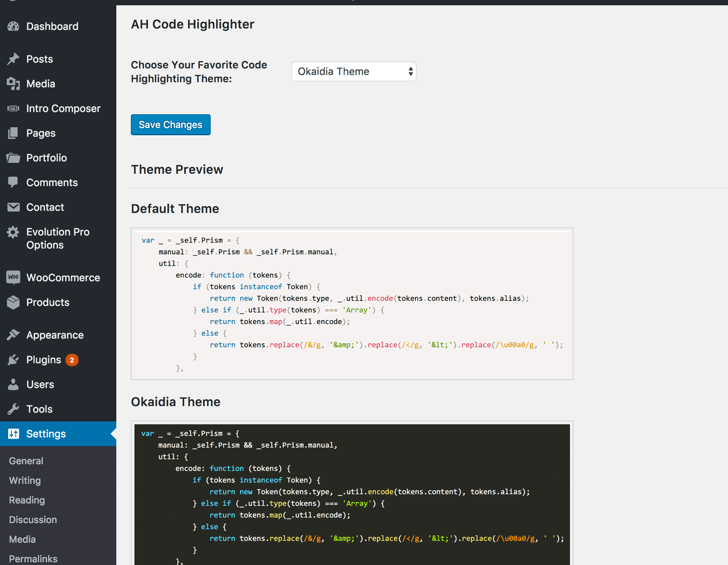The image size is (728, 565).
Task: Open Media settings submenu under Settings
Action: click(x=22, y=539)
